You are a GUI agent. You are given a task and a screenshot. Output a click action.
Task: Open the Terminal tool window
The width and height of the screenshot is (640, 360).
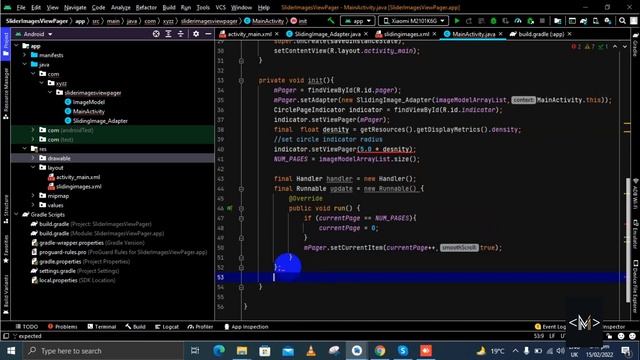click(x=102, y=327)
